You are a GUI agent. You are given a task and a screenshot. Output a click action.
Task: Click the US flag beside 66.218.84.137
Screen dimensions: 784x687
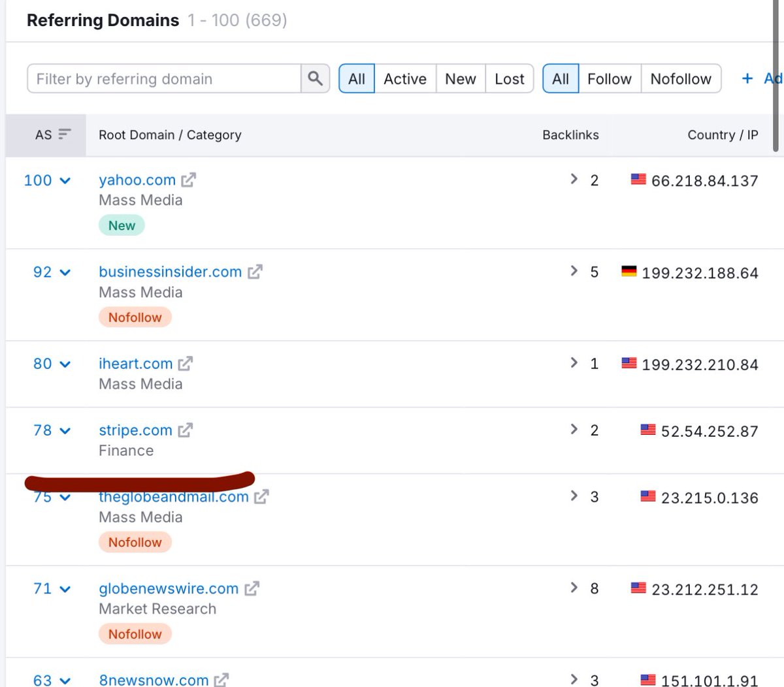point(638,179)
